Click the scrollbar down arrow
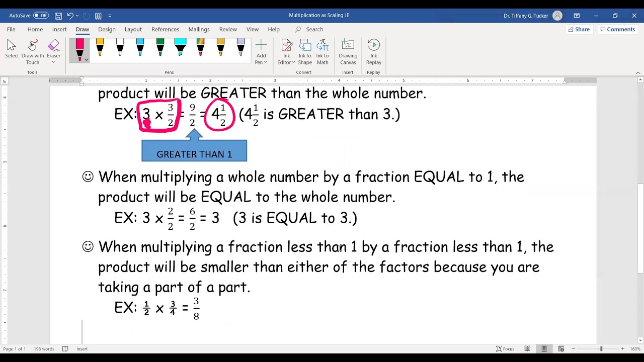This screenshot has height=362, width=644. coord(640,340)
